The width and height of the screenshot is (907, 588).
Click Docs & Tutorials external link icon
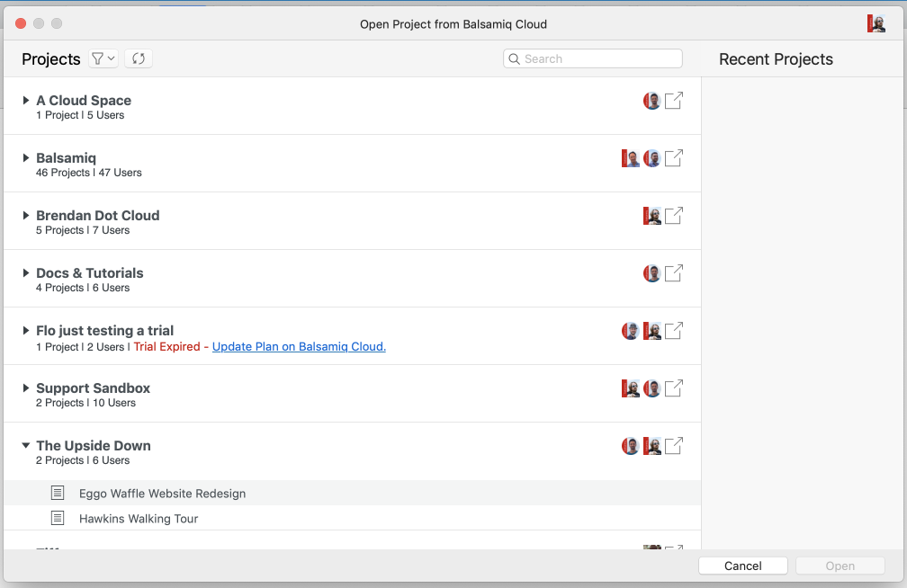click(x=673, y=273)
